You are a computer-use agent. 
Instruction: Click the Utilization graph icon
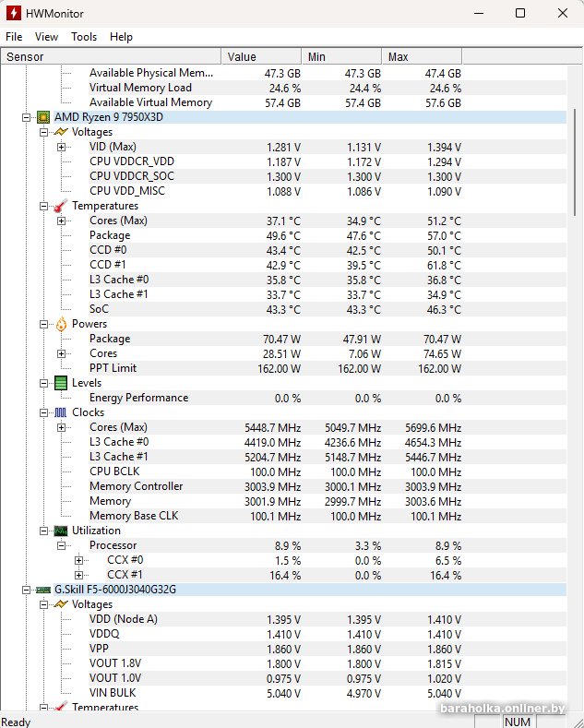pos(61,531)
